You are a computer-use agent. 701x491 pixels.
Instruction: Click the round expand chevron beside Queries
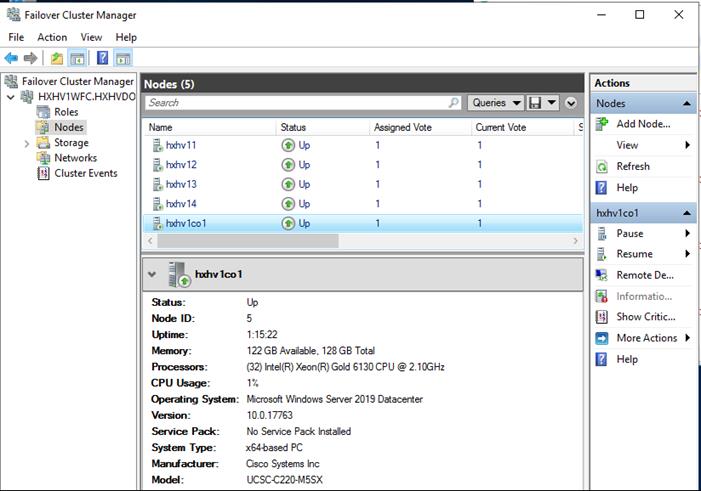571,103
